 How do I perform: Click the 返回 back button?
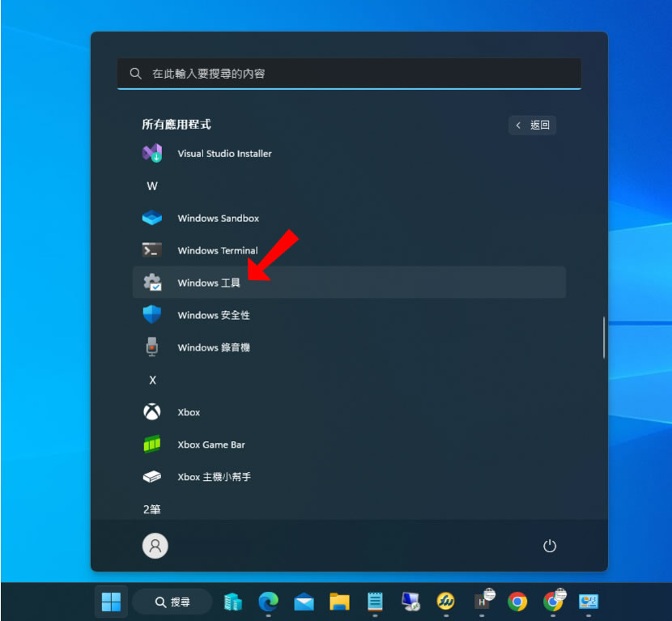532,125
